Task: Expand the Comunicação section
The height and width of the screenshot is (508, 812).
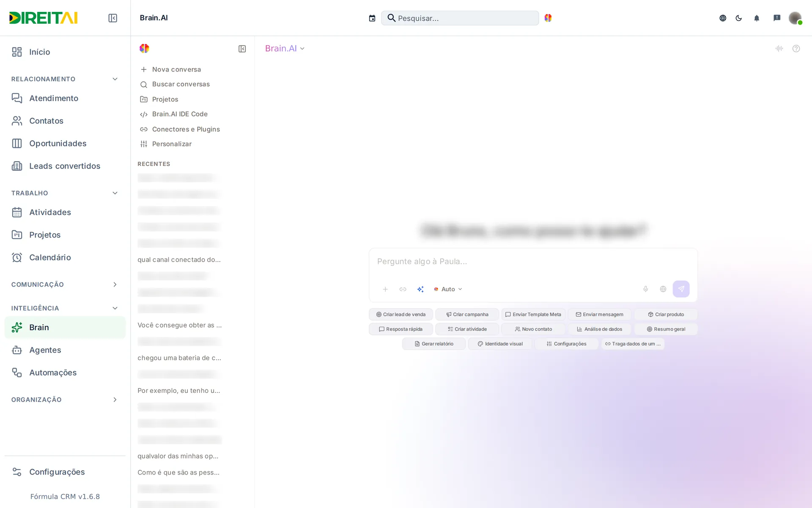Action: coord(115,284)
